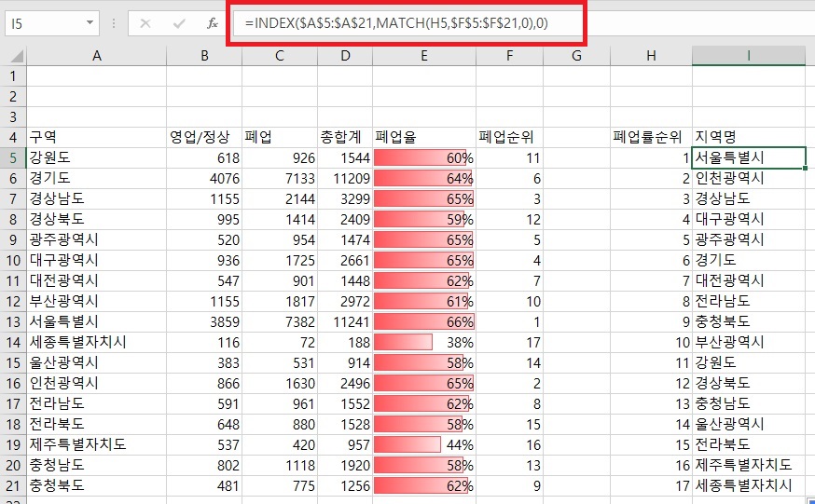Select row 21 header
This screenshot has width=815, height=504.
click(x=13, y=485)
